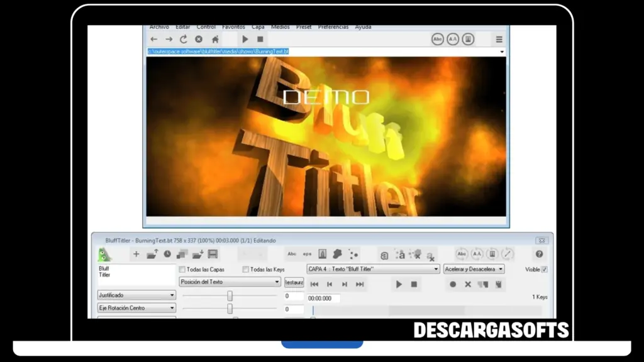Click the eps layer icon

(x=308, y=254)
